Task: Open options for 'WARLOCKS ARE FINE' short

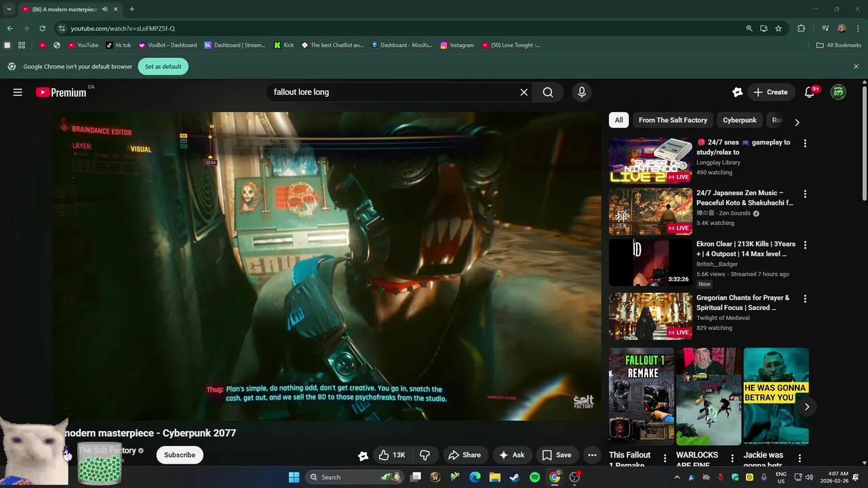Action: 732,459
